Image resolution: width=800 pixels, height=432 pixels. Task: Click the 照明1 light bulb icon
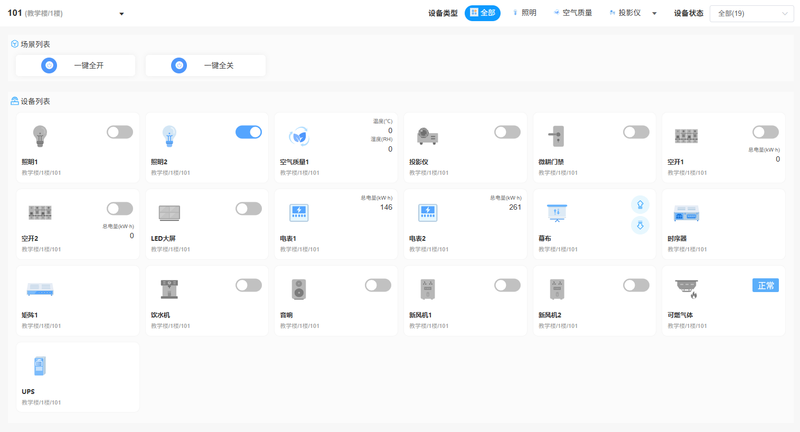click(40, 136)
